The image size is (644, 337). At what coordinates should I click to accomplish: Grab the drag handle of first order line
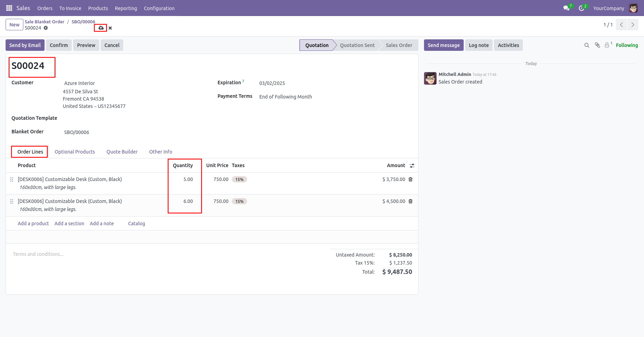11,179
